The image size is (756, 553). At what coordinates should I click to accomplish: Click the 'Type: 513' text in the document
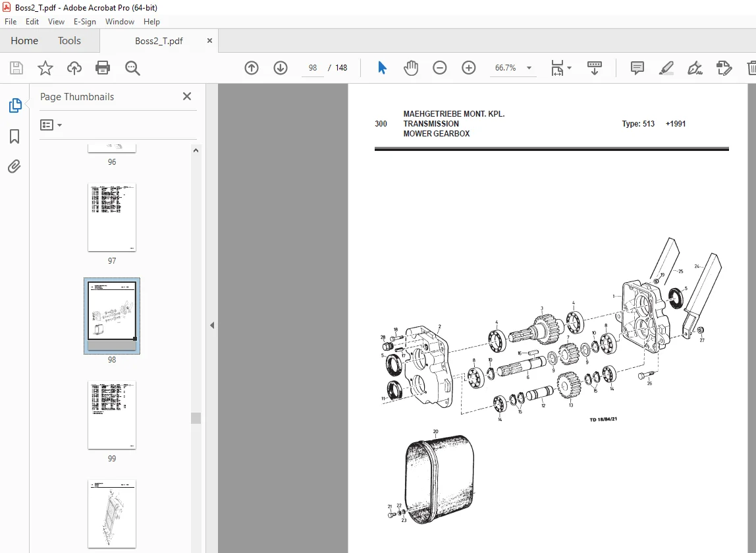(x=638, y=123)
